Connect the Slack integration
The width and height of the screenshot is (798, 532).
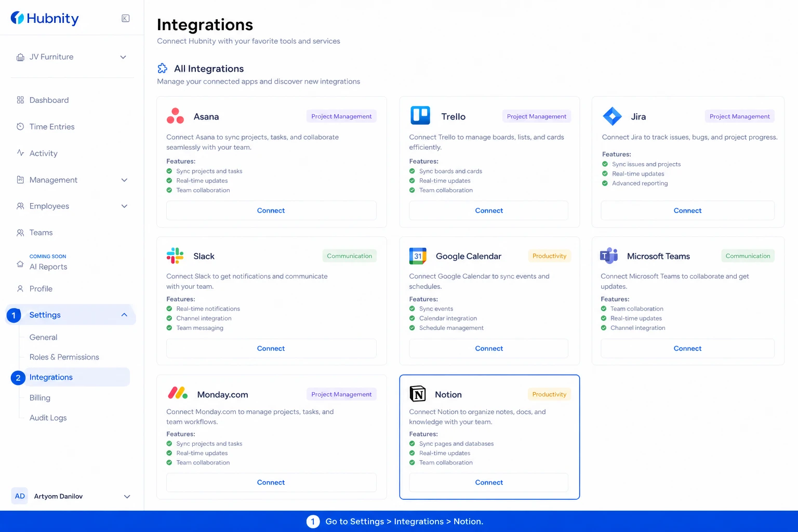tap(271, 349)
